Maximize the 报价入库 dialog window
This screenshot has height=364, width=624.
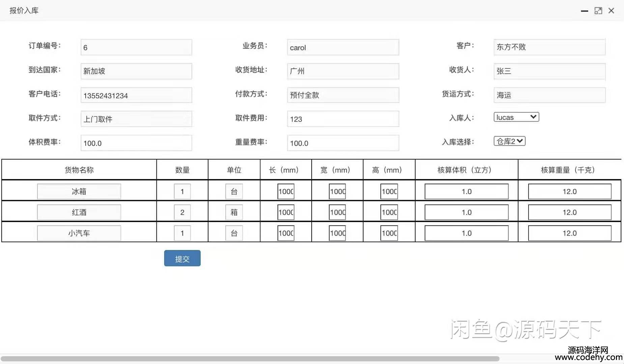598,11
